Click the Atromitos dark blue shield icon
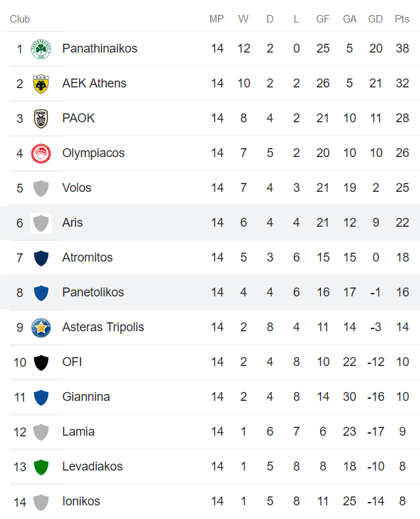 (x=41, y=258)
